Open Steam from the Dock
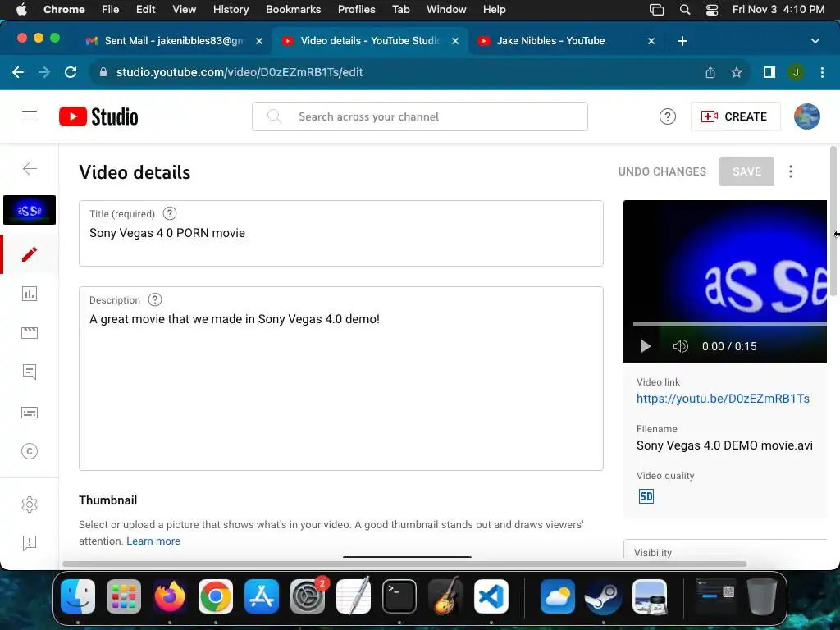This screenshot has width=840, height=630. pos(603,596)
